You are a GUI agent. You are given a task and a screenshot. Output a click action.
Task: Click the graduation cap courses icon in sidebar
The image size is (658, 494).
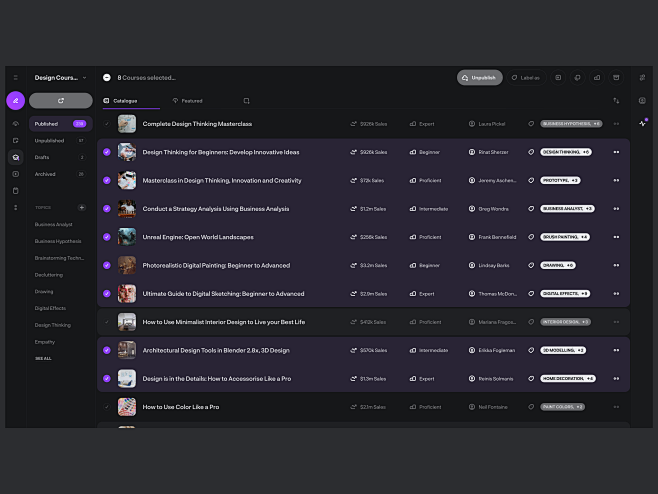15,157
